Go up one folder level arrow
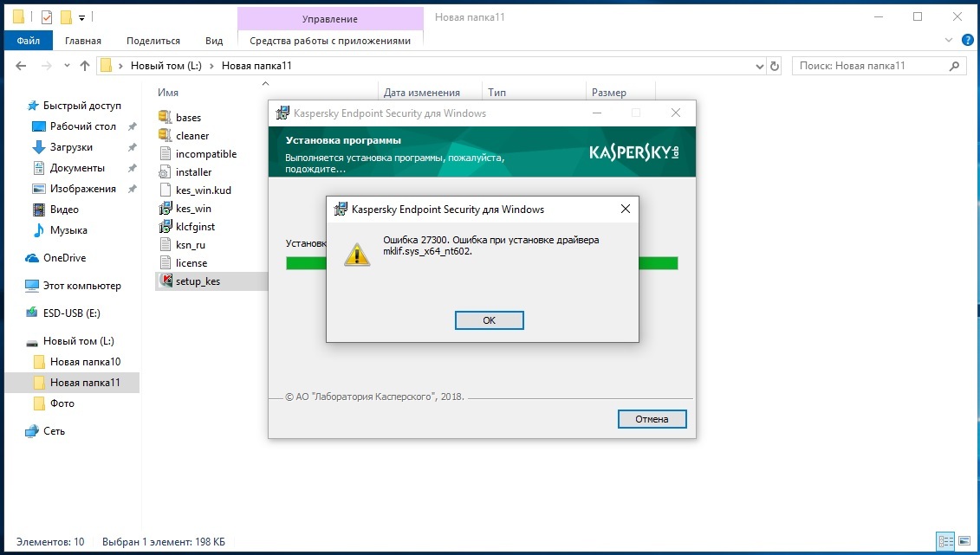The width and height of the screenshot is (980, 555). pos(84,66)
